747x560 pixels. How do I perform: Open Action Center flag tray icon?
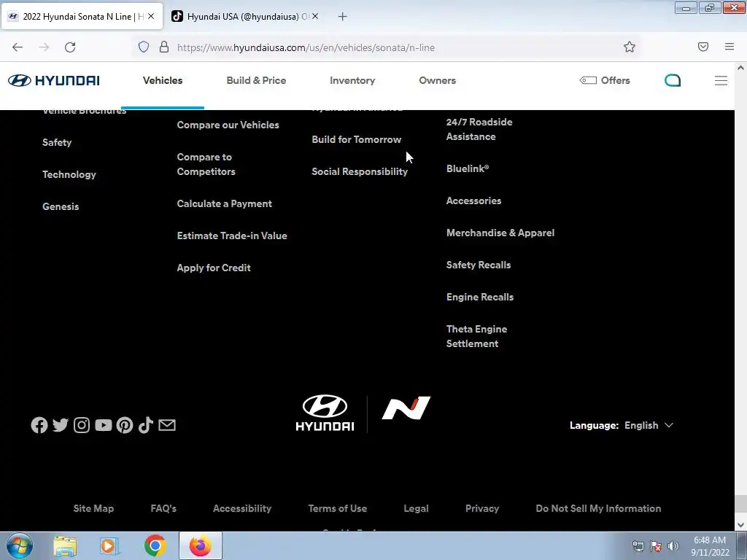656,546
